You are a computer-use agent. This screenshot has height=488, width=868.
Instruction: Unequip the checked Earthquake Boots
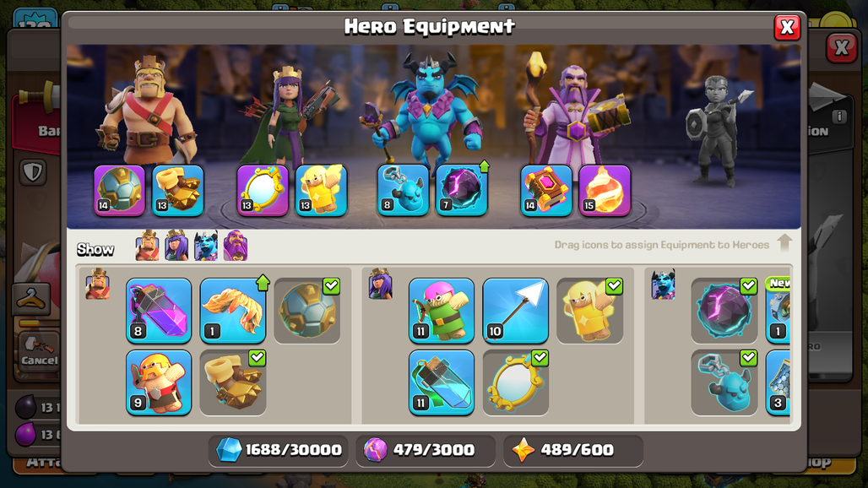pos(233,382)
